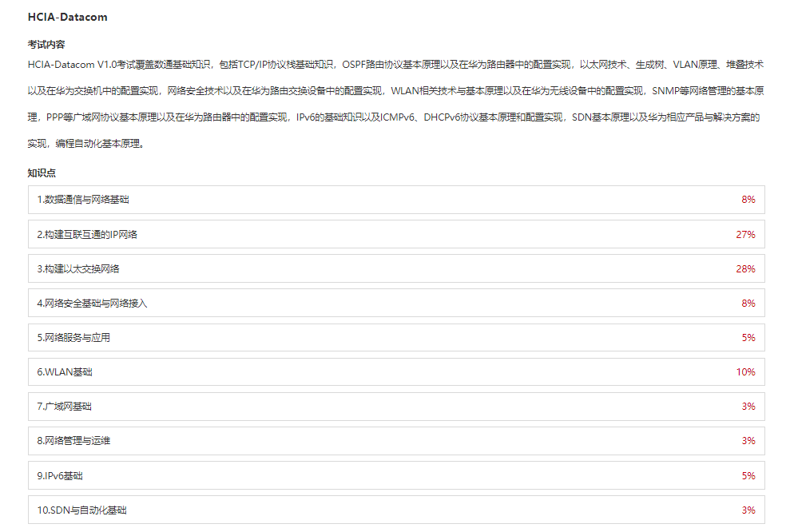Open the row '2.构建互联互通的IP网络'

pos(396,234)
